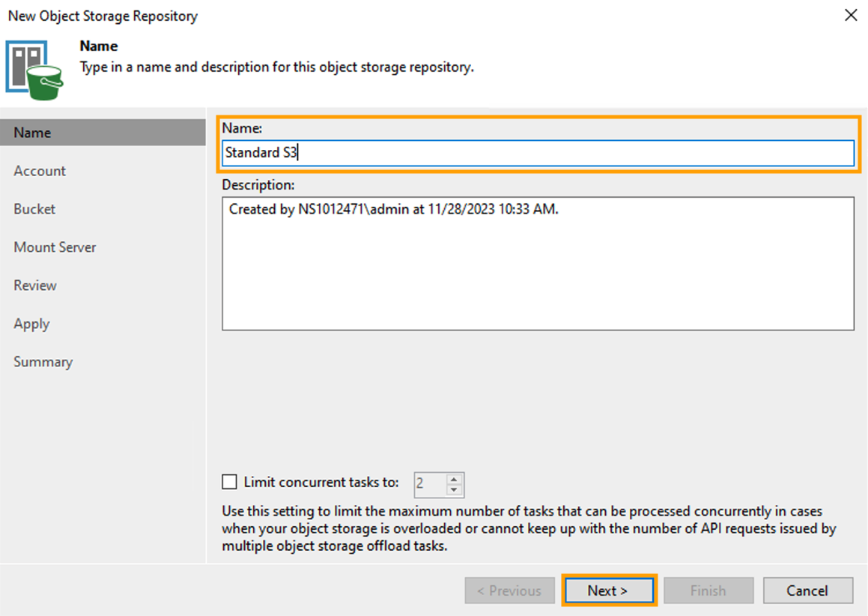
Task: Cancel the New Object Storage Repository wizard
Action: pos(807,591)
